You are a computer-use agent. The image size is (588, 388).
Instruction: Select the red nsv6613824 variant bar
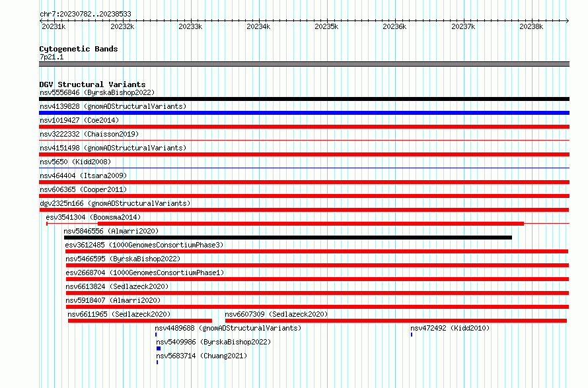point(317,293)
